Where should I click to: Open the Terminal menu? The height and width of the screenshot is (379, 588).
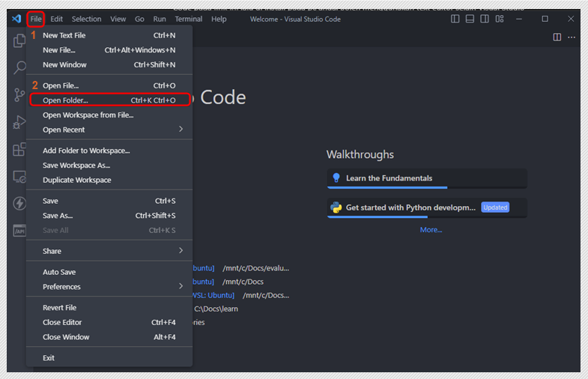tap(189, 19)
